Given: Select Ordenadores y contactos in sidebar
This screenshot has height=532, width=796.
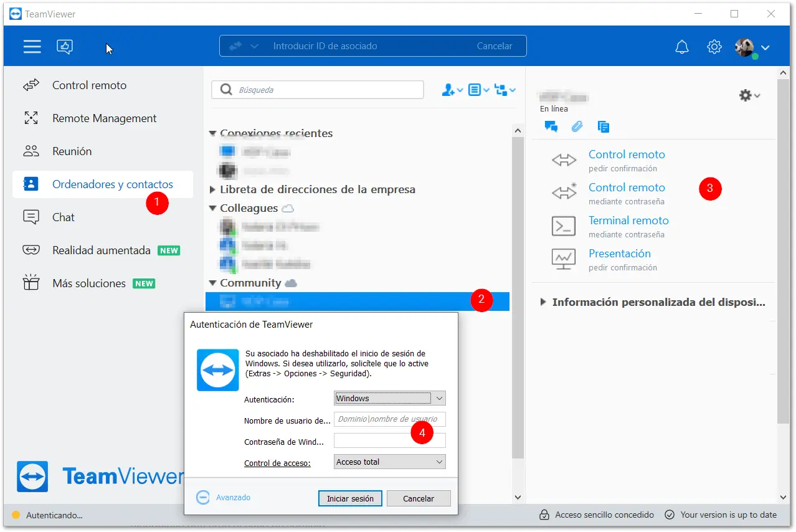Looking at the screenshot, I should coord(103,184).
